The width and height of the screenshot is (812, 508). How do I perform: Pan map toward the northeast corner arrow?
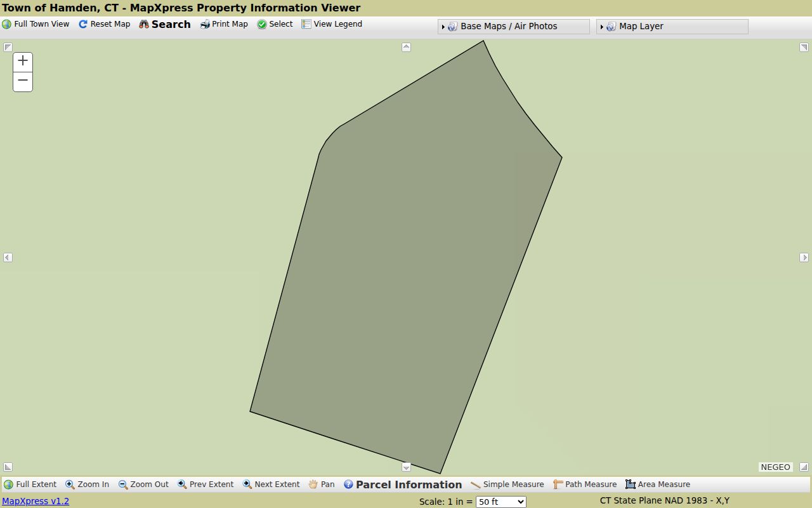pos(804,47)
